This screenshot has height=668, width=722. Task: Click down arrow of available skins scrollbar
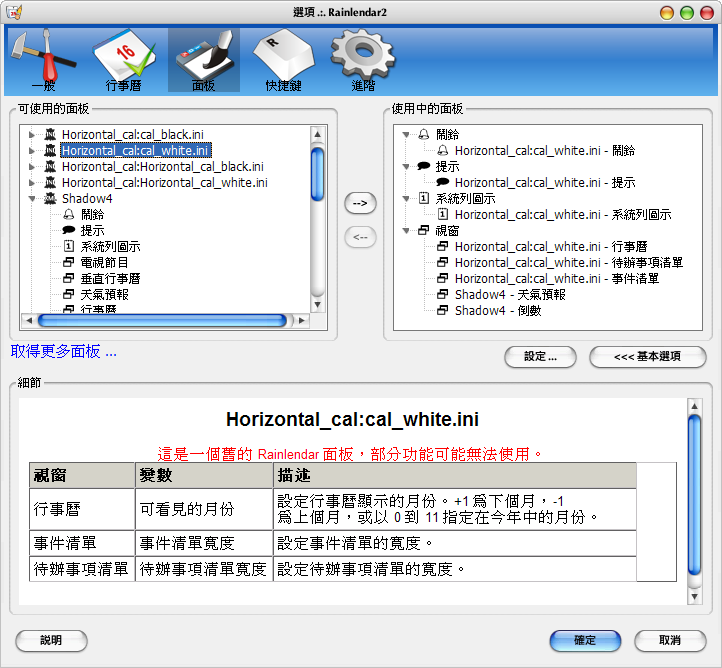click(317, 304)
